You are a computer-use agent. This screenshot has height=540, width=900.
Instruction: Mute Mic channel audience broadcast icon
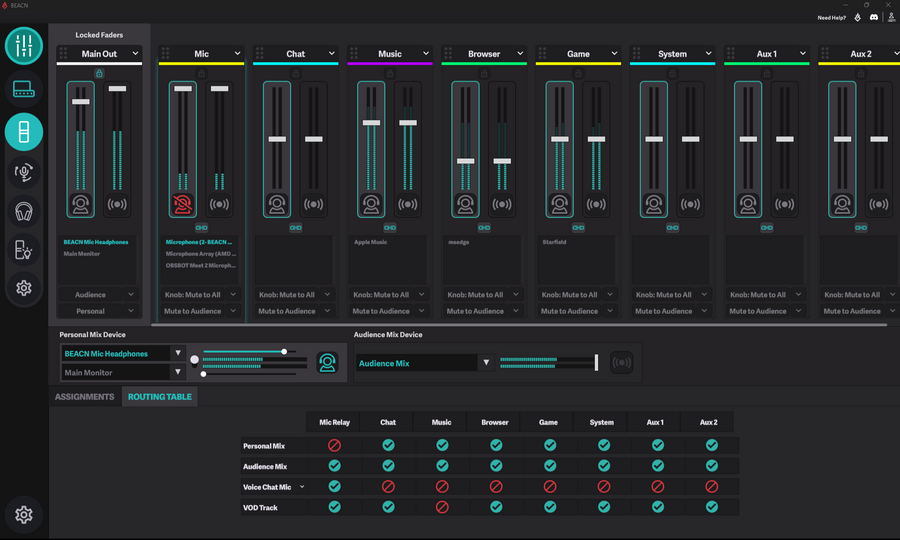point(219,204)
